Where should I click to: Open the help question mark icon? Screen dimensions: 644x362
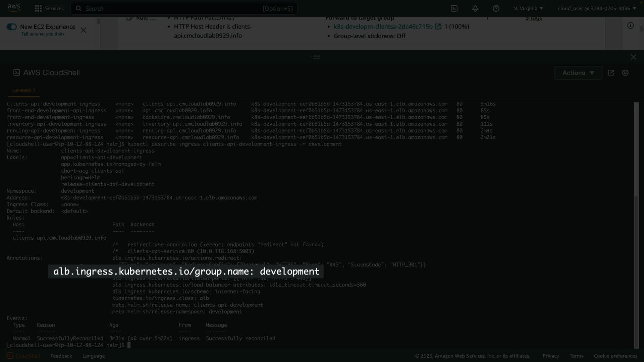[x=496, y=8]
